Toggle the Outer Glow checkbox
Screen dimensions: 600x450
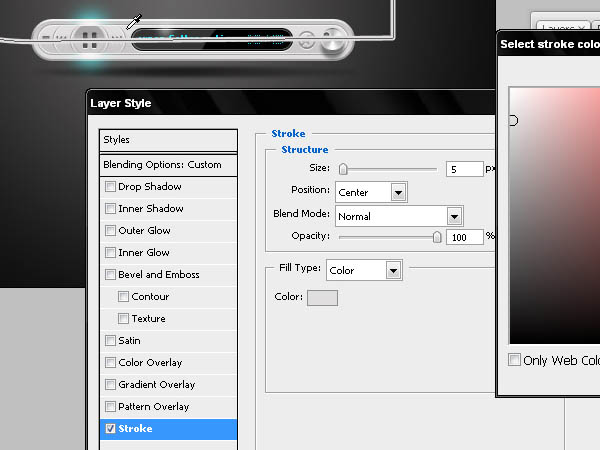(110, 230)
